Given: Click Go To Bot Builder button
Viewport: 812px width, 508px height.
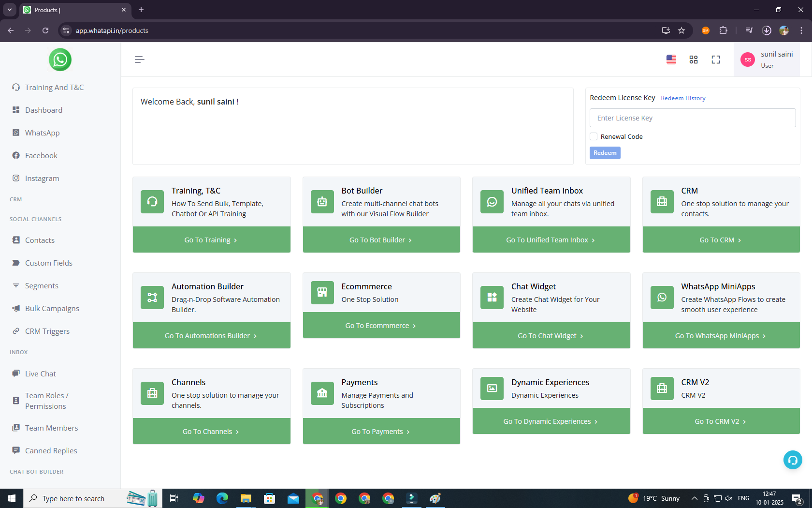Looking at the screenshot, I should (381, 239).
